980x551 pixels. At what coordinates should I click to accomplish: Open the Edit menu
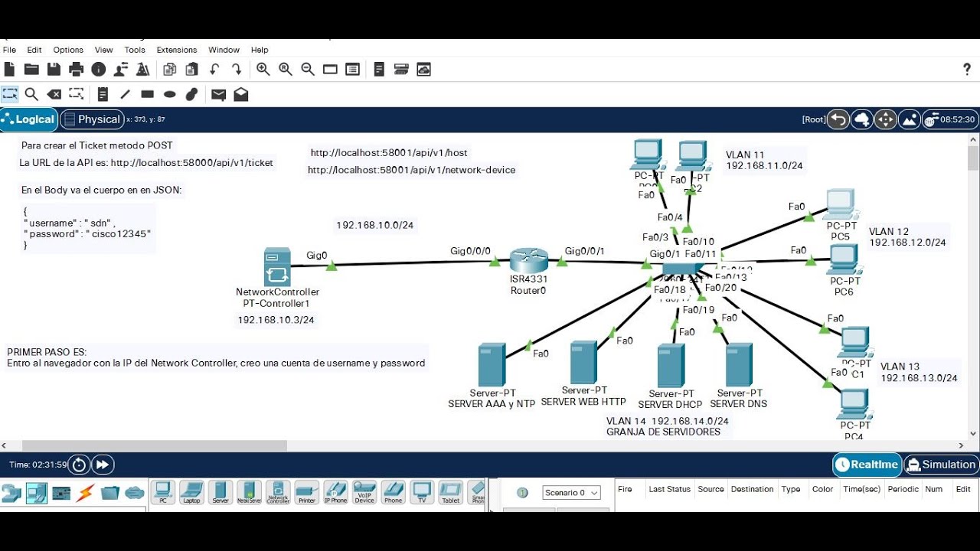coord(34,50)
